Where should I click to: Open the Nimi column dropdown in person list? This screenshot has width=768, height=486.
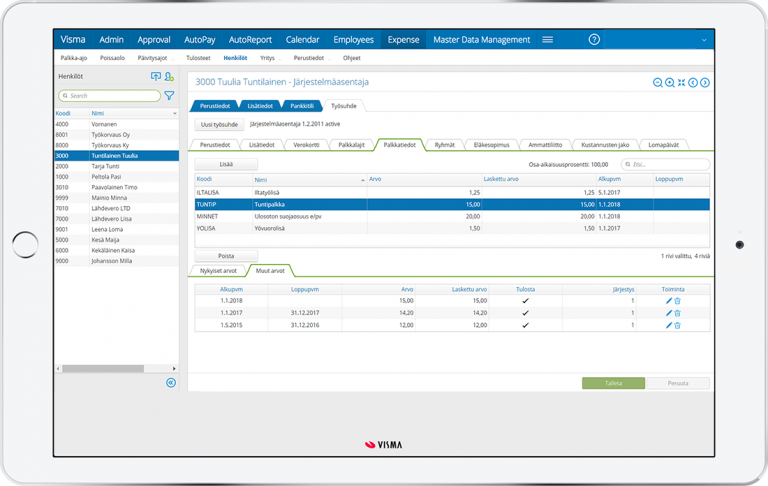coord(175,114)
